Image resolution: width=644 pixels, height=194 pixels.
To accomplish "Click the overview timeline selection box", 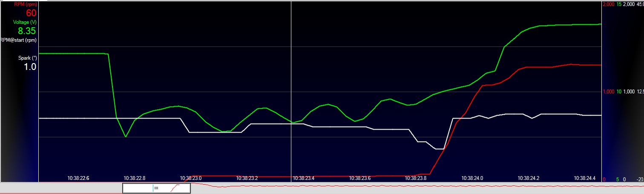I will click(156, 188).
